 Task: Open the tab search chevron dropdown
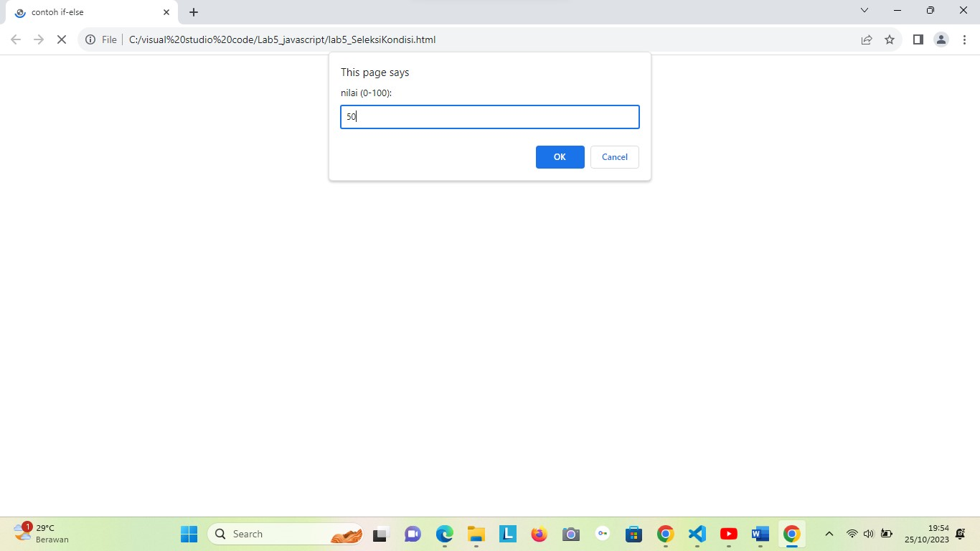(x=864, y=10)
